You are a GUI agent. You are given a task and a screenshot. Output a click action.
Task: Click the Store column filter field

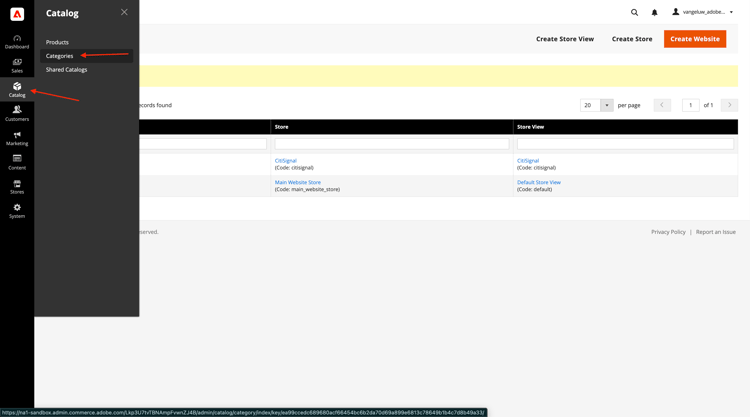(392, 143)
